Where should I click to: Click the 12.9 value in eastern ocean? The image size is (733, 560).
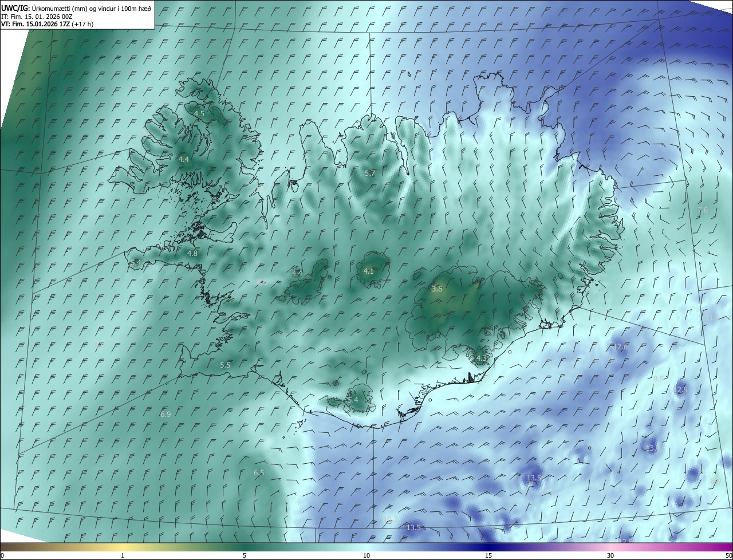coord(680,389)
